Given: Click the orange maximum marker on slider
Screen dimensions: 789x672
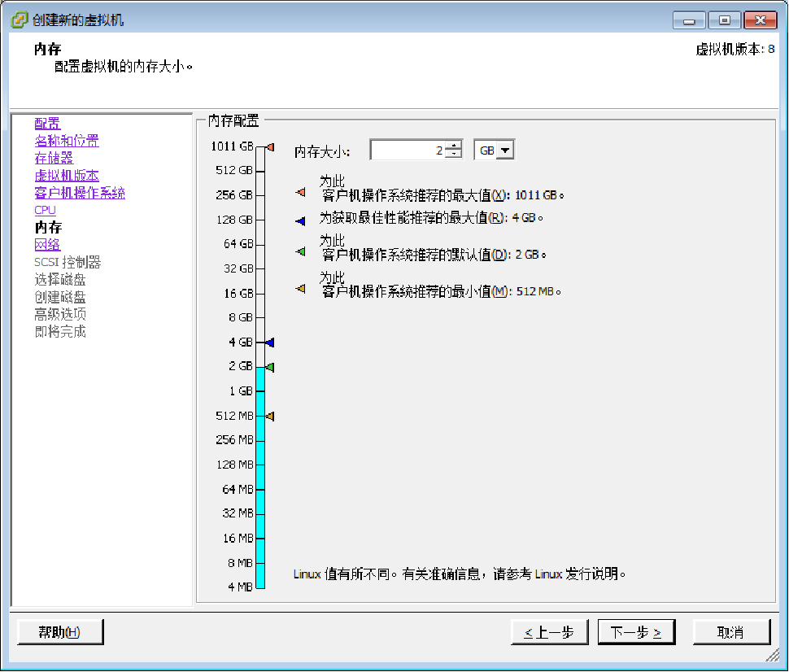Looking at the screenshot, I should (x=270, y=147).
